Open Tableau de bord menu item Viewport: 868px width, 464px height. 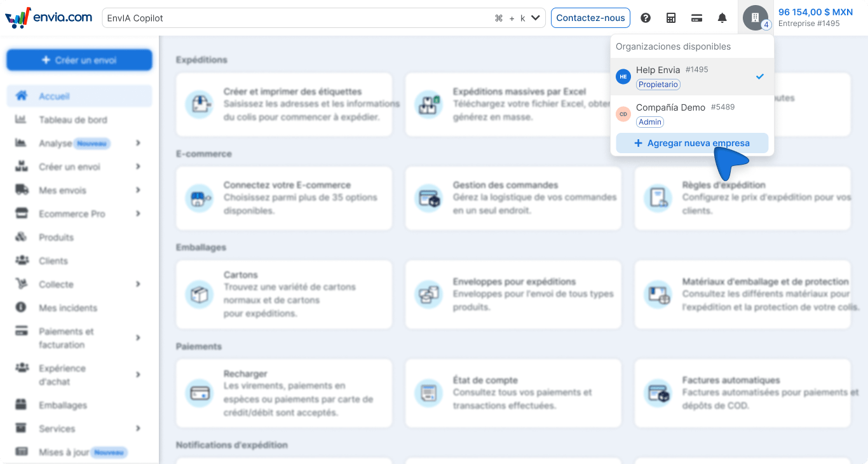coord(72,119)
